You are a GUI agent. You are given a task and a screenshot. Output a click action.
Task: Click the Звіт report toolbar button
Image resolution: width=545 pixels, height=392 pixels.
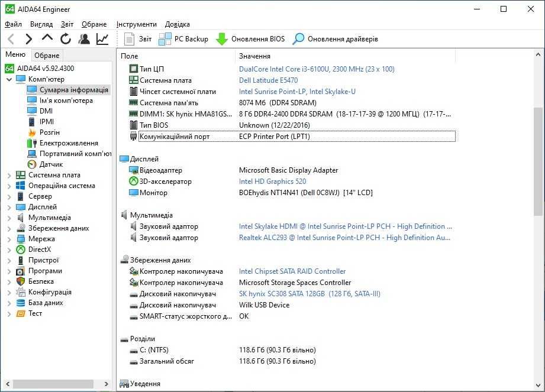click(138, 39)
